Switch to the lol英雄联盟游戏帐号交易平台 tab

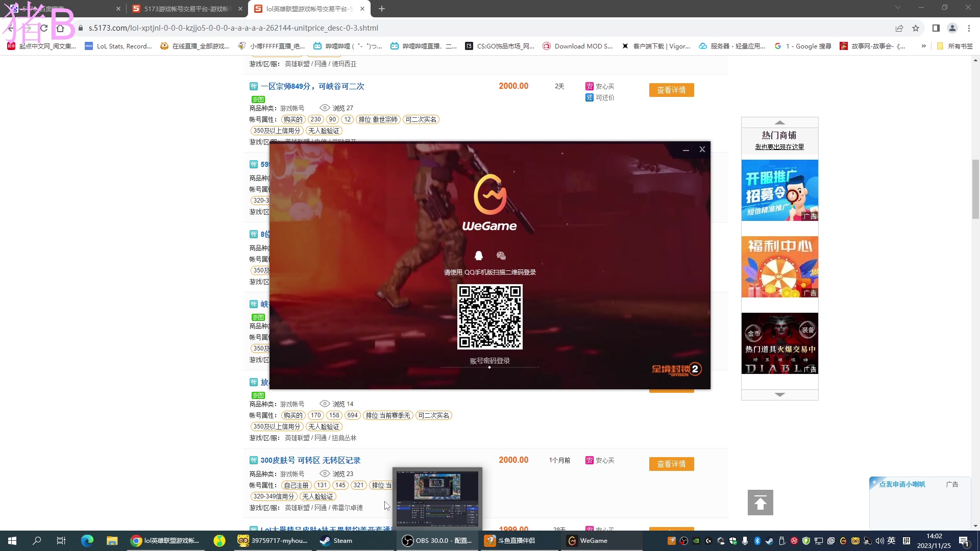(x=309, y=9)
